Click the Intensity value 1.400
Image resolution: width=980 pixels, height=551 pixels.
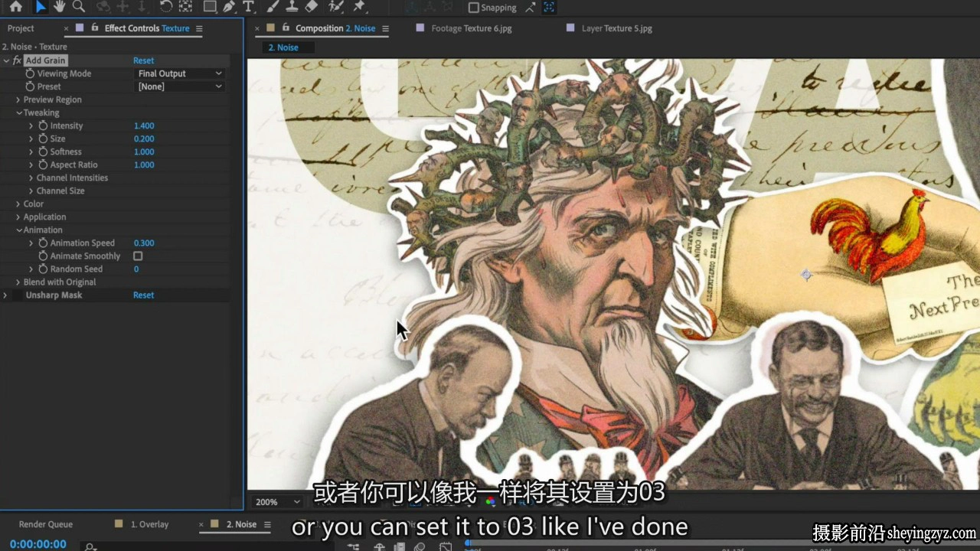[x=144, y=126]
